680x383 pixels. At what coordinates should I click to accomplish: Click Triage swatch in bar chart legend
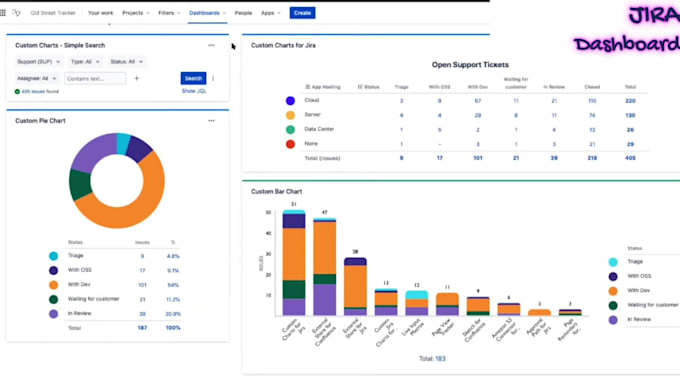coord(613,262)
